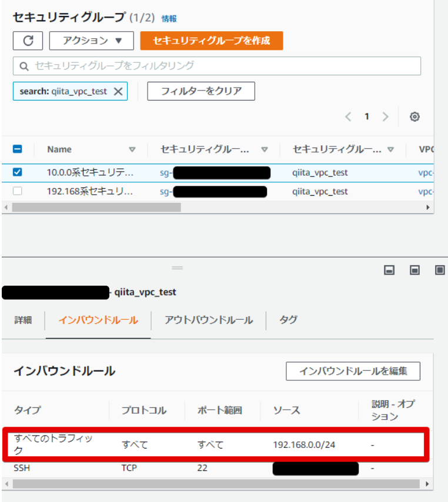Switch to the インバウンドルール tab

[x=98, y=320]
